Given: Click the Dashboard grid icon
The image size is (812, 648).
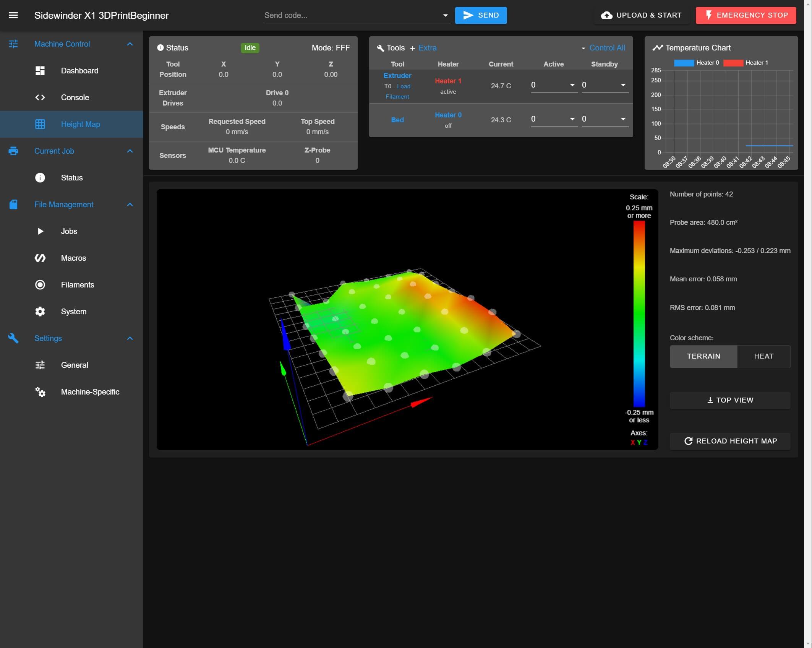Looking at the screenshot, I should pyautogui.click(x=40, y=71).
